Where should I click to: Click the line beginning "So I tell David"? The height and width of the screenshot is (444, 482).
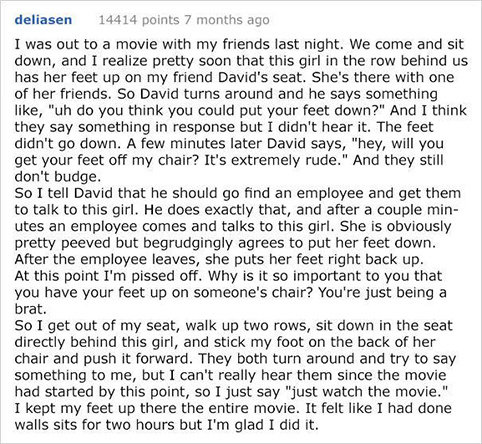pos(238,193)
